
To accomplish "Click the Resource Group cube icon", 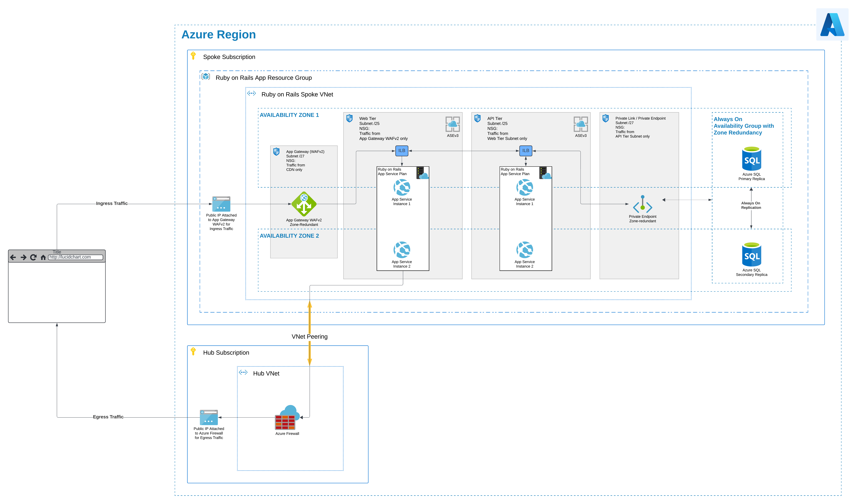I will point(206,77).
